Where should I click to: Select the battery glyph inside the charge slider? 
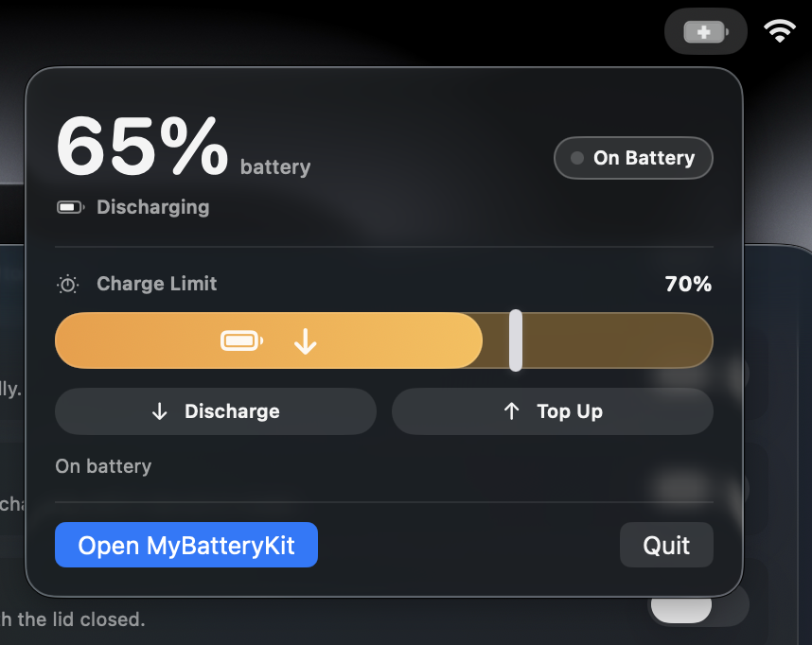(241, 340)
